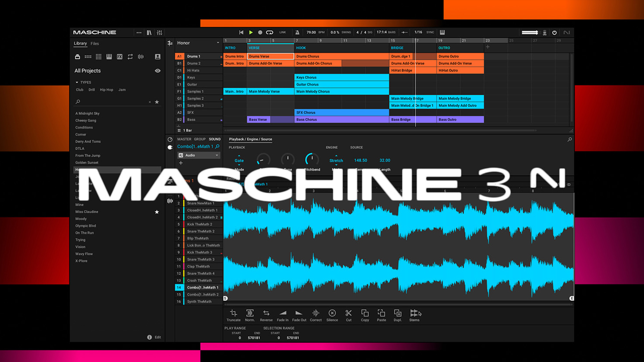
Task: Select the Hip Hop type tag
Action: click(106, 90)
